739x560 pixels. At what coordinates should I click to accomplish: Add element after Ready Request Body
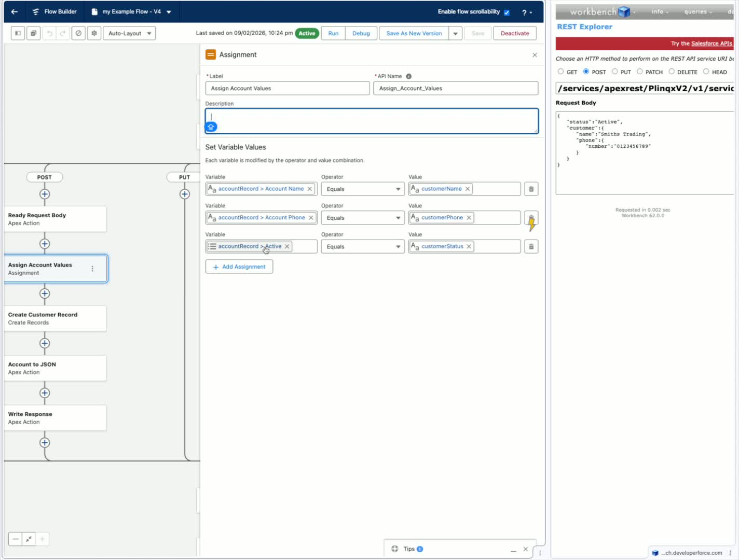45,244
